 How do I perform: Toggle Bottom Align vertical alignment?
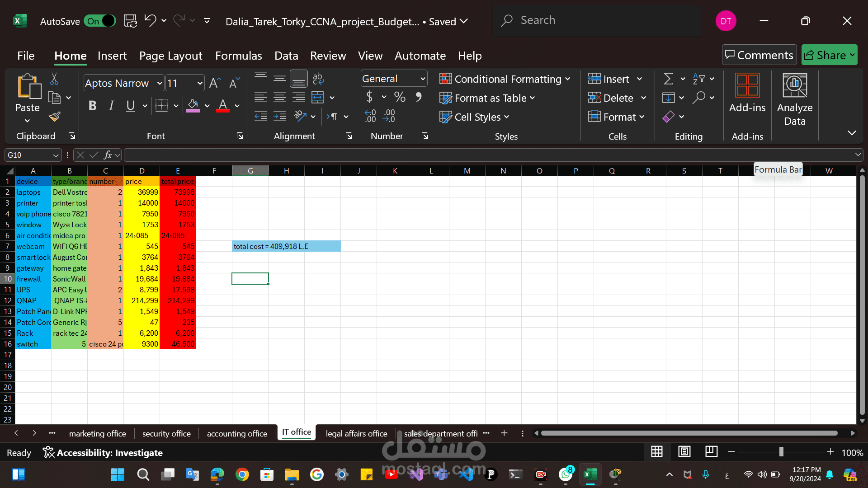coord(299,79)
